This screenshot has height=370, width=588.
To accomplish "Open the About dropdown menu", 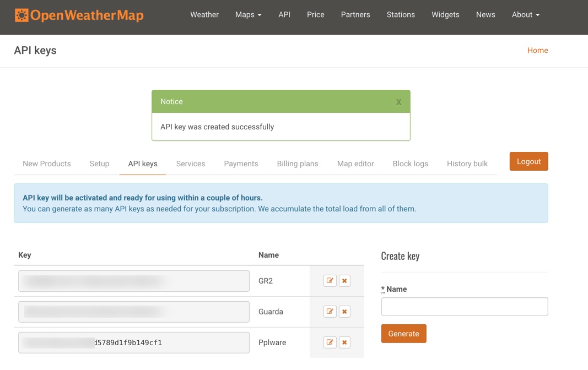I will point(525,15).
